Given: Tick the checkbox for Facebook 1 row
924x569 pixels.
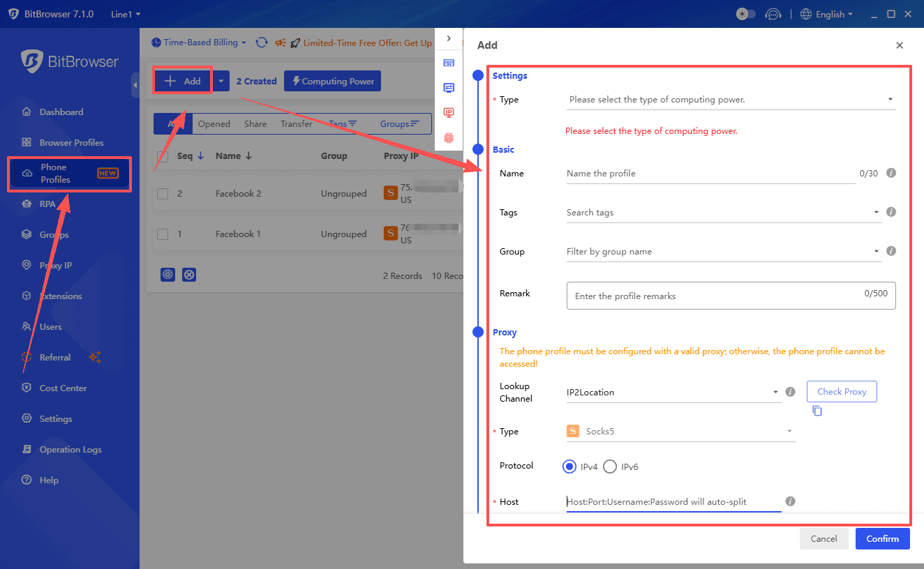Looking at the screenshot, I should [x=163, y=234].
